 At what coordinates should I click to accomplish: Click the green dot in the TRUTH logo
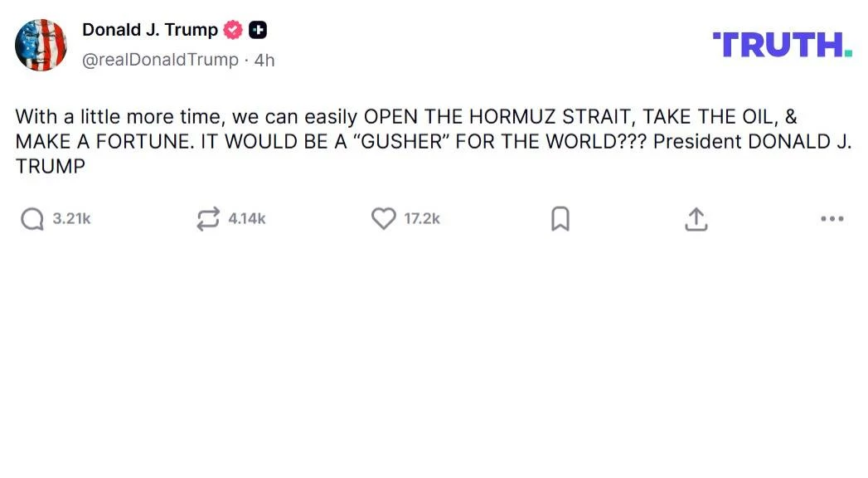[x=848, y=53]
